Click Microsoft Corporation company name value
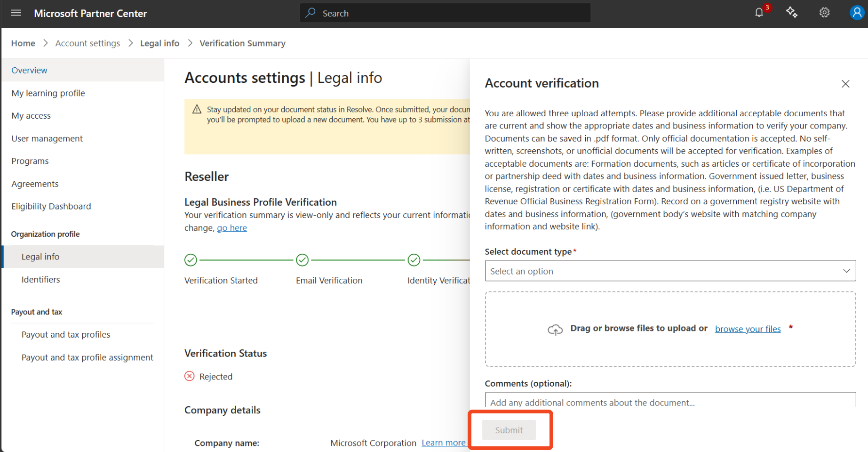The height and width of the screenshot is (452, 868). pyautogui.click(x=373, y=443)
